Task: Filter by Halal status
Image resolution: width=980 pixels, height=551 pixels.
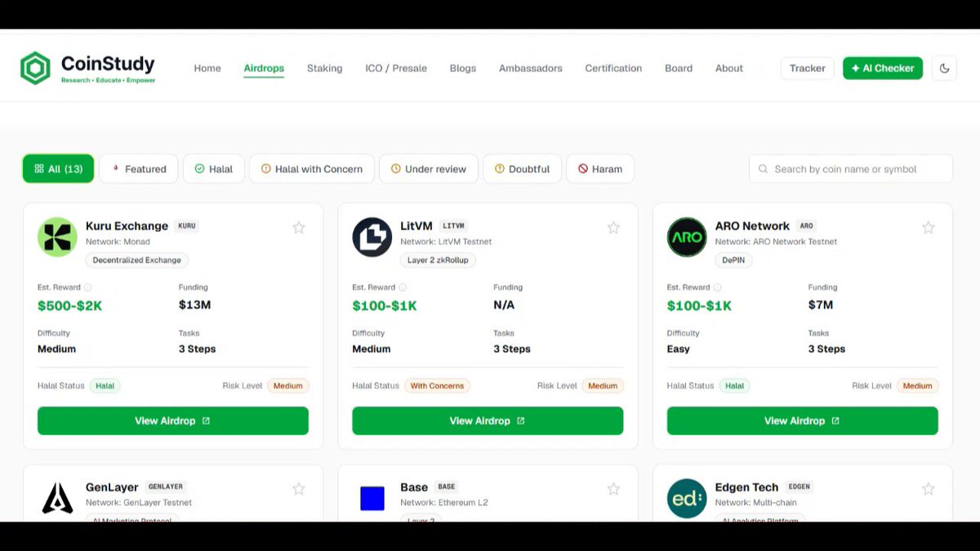Action: (x=214, y=169)
